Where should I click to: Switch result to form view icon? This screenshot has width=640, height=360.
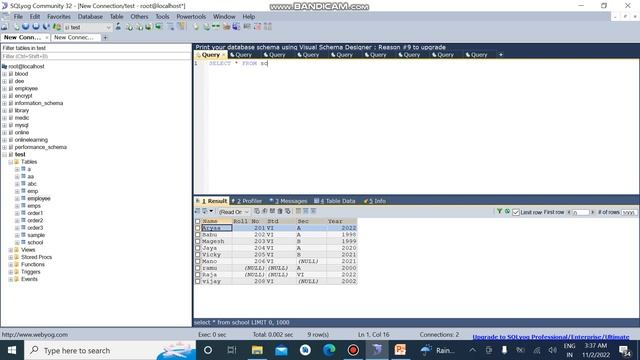[x=306, y=211]
